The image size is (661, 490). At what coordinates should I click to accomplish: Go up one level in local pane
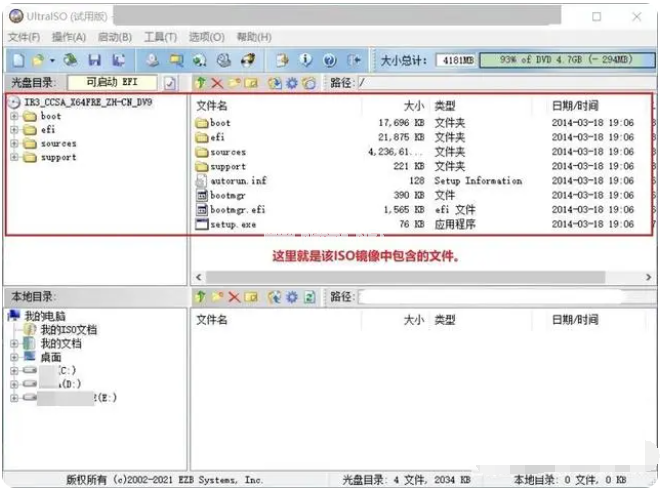coord(201,297)
